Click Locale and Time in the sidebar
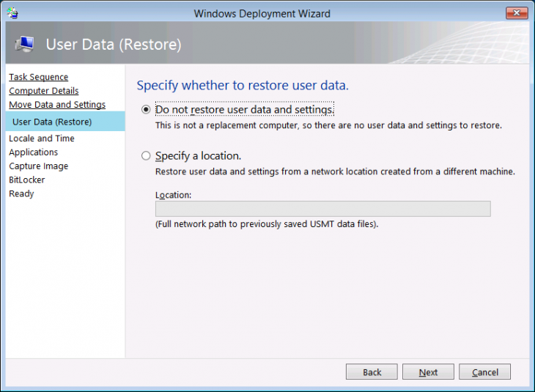535x392 pixels. (x=42, y=138)
